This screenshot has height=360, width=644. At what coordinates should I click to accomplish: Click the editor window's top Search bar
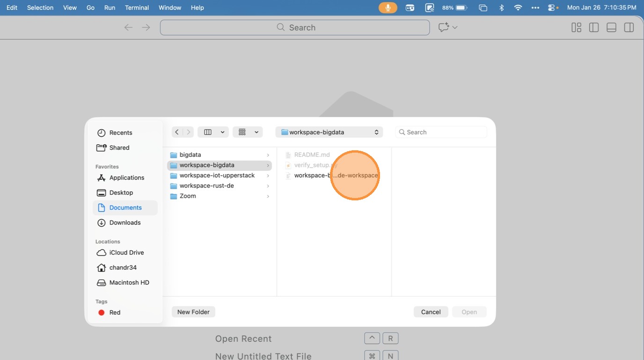[295, 28]
